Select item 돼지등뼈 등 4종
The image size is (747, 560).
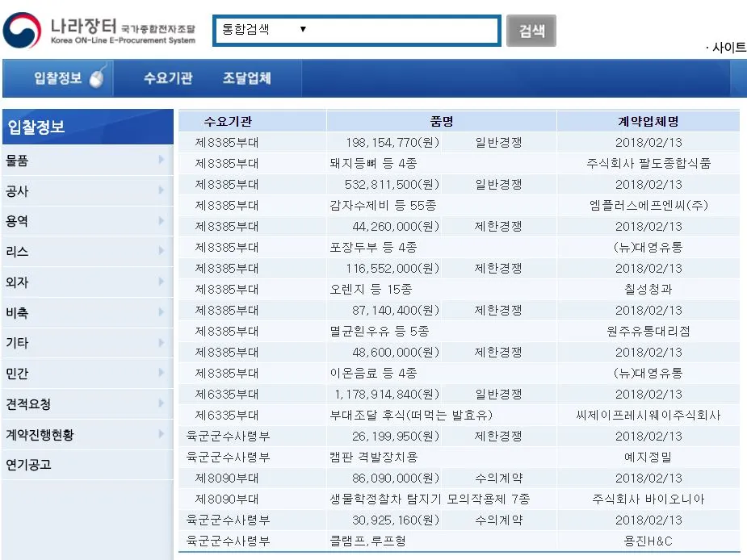(373, 163)
